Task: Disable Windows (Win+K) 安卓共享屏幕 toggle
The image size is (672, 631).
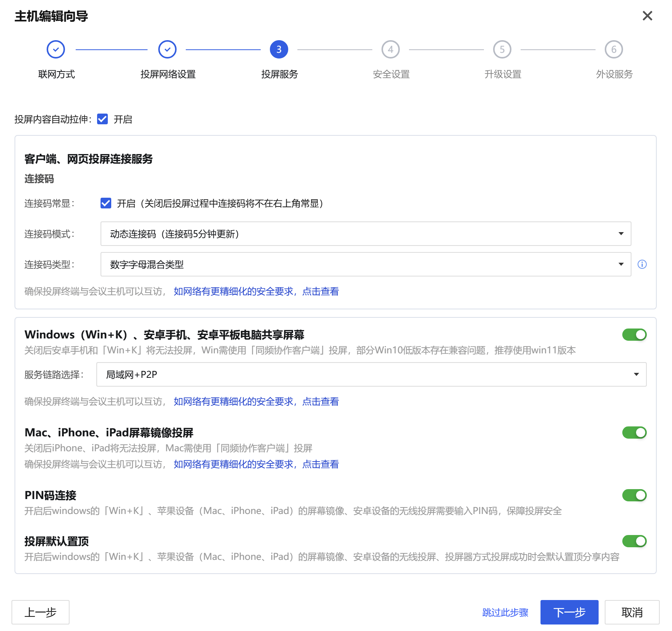Action: (x=634, y=335)
